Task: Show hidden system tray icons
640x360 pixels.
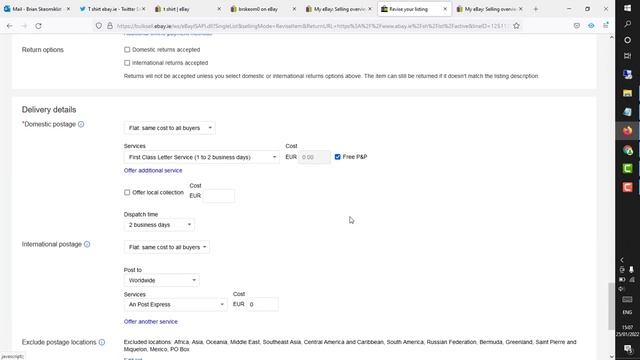Action: point(622,260)
